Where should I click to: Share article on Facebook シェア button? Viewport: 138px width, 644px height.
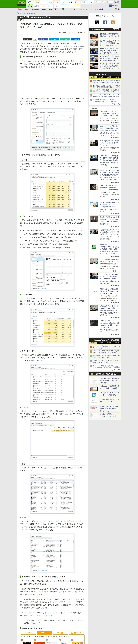pos(43,39)
